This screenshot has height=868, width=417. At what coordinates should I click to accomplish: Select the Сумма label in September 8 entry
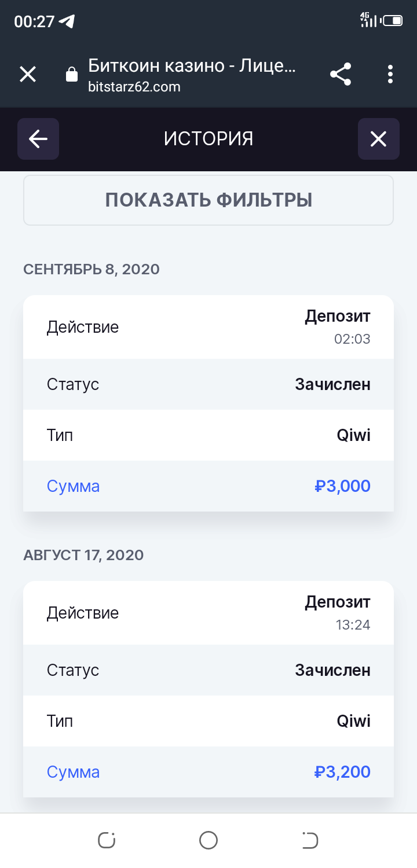73,486
